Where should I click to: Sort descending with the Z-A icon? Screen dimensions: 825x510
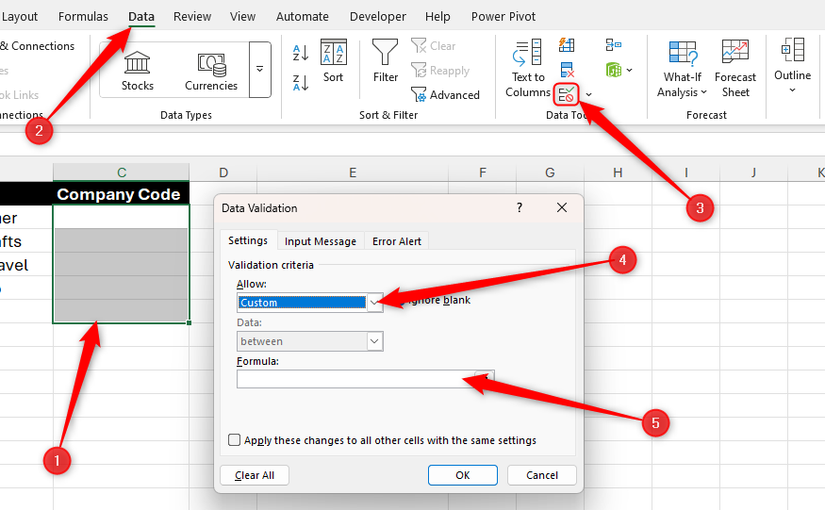(300, 83)
